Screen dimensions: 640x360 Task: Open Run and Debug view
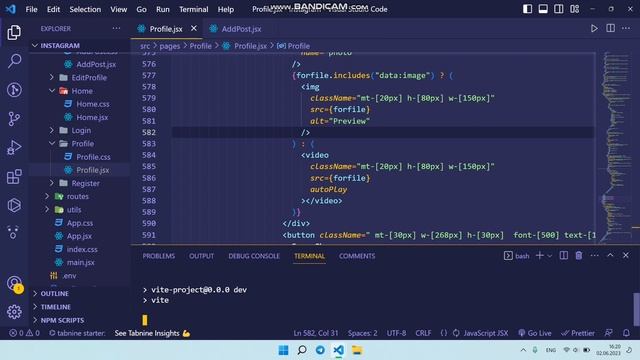tap(14, 147)
